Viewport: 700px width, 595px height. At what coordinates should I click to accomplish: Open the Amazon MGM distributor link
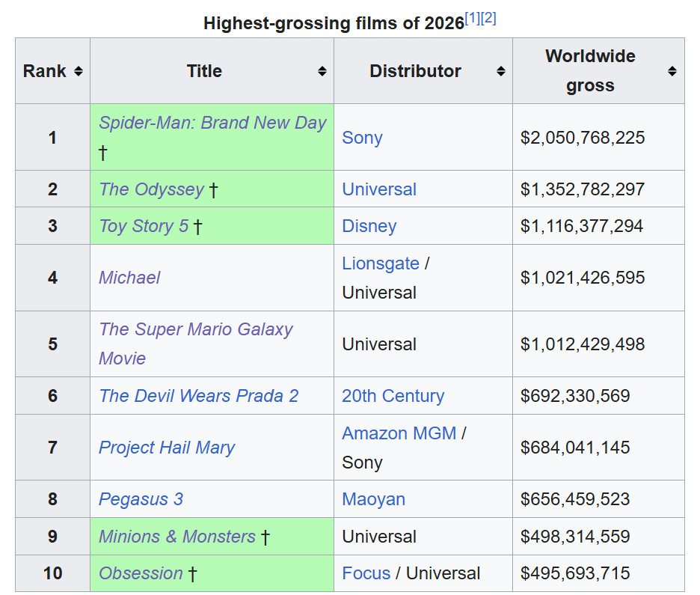click(399, 433)
